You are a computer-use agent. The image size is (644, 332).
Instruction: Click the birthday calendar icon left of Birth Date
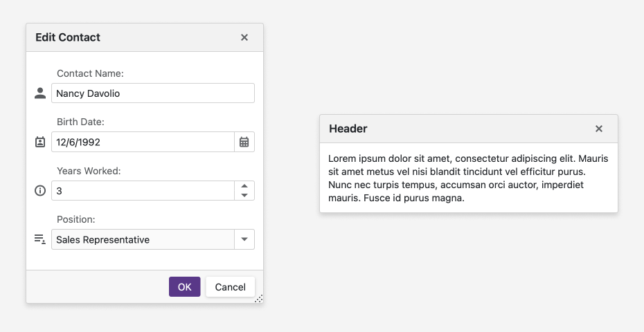(40, 142)
